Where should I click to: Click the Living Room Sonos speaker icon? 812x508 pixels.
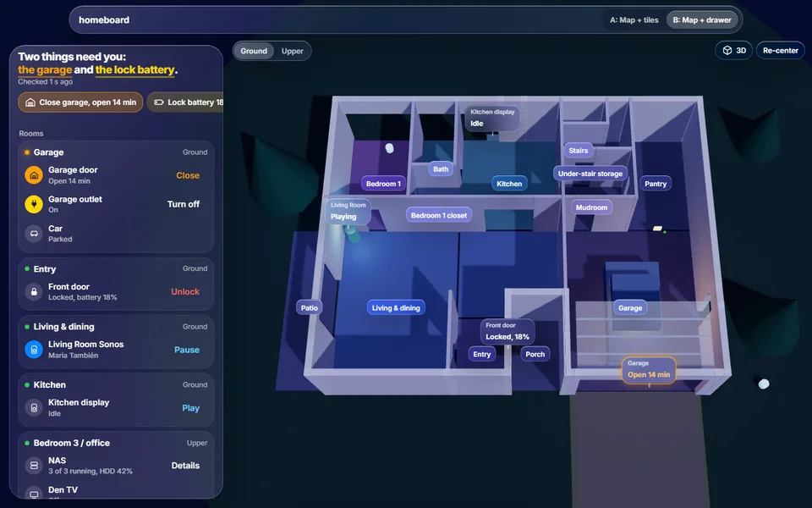34,350
